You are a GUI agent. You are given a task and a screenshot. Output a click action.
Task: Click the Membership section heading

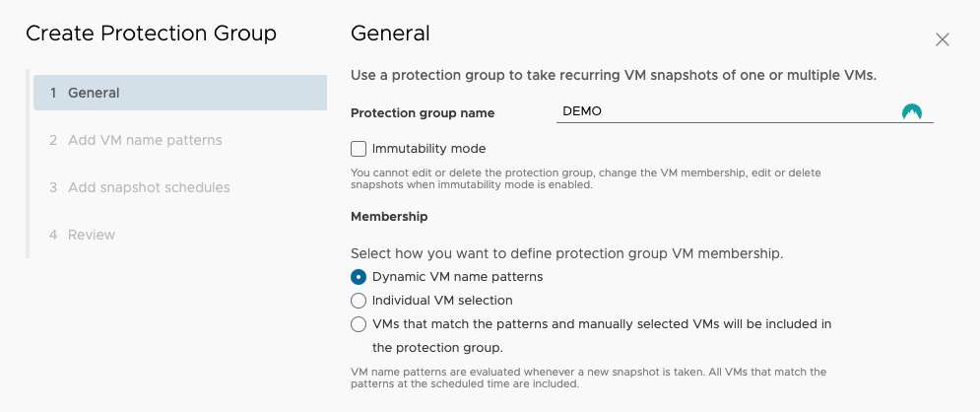389,216
